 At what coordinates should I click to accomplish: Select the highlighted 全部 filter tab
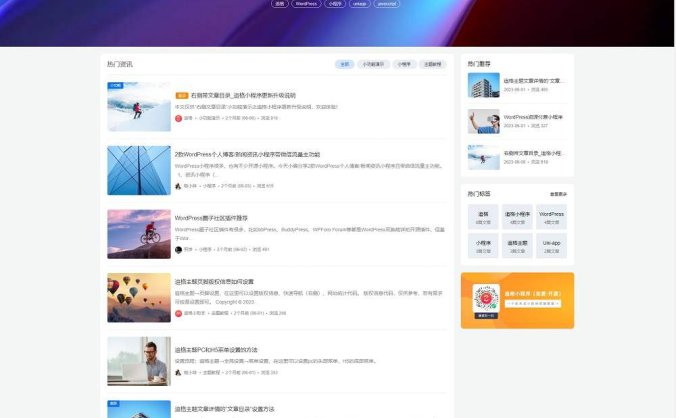(344, 64)
